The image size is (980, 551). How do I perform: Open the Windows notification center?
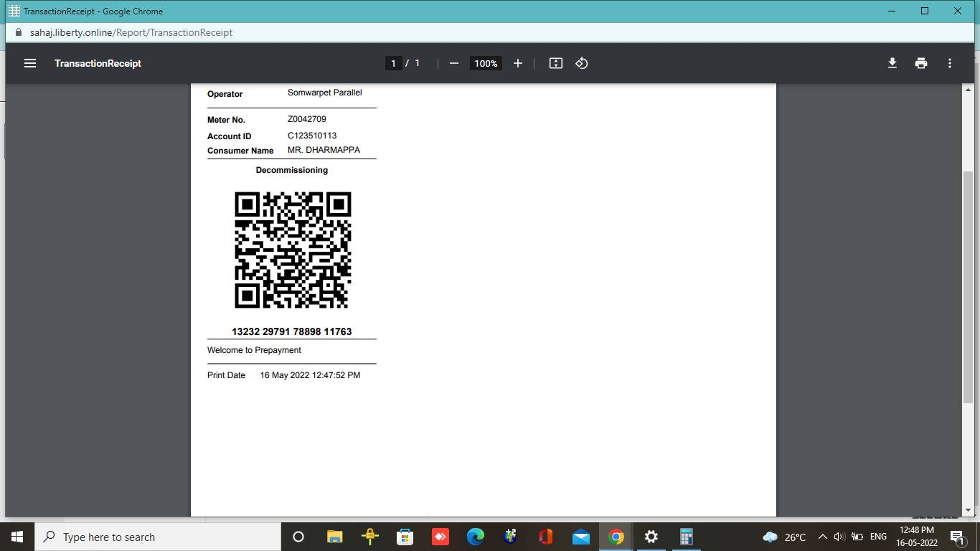point(957,537)
